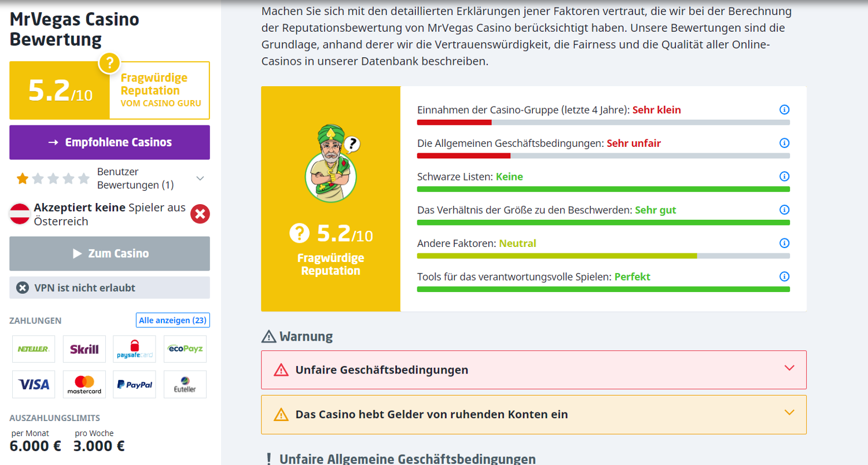This screenshot has width=868, height=465.
Task: Select the PayPal payment icon
Action: [x=134, y=384]
